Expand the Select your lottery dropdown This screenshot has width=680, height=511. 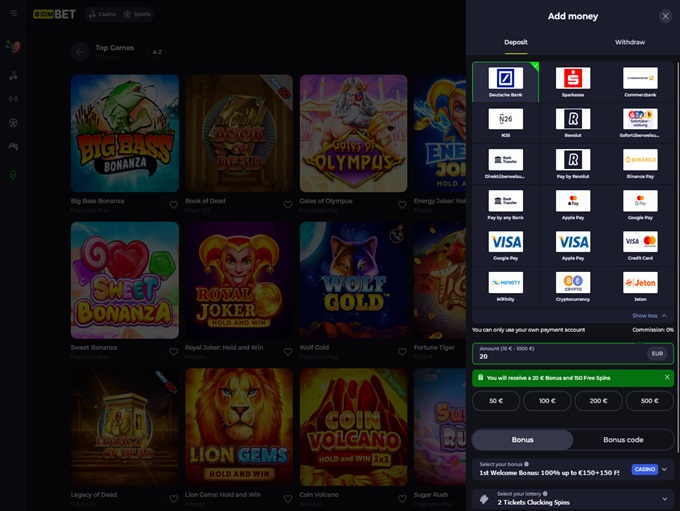click(x=573, y=499)
